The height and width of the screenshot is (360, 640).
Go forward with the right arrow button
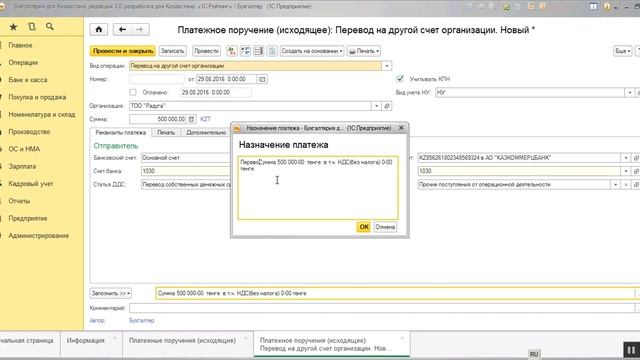(x=140, y=29)
